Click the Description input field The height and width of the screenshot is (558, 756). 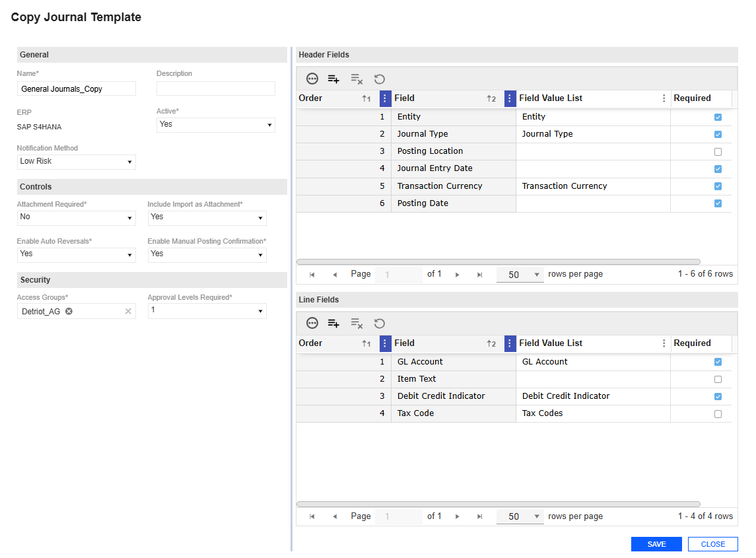215,88
